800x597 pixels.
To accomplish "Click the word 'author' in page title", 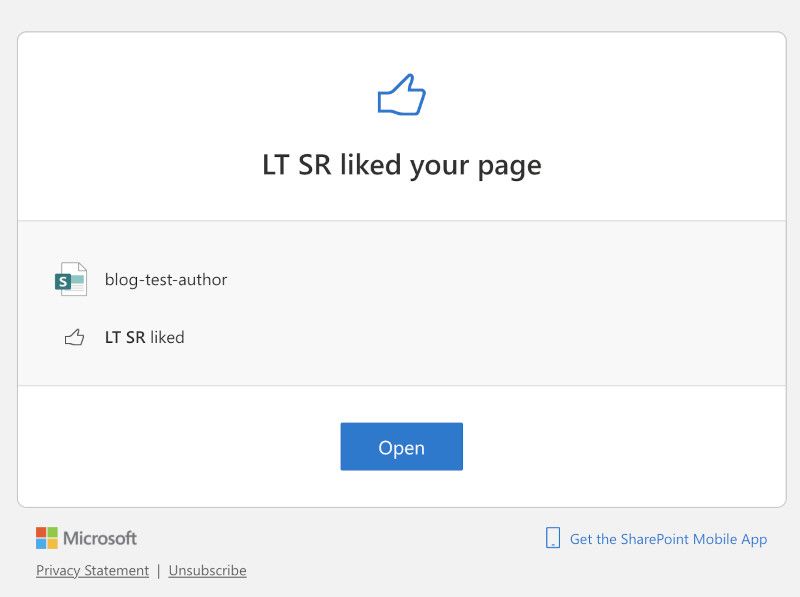I will pyautogui.click(x=203, y=280).
